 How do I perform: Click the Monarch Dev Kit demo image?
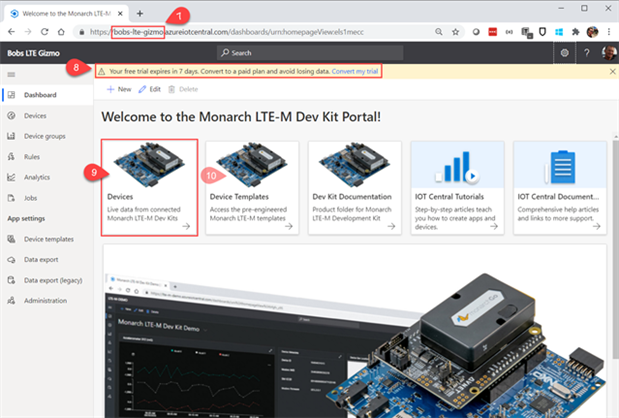[355, 332]
